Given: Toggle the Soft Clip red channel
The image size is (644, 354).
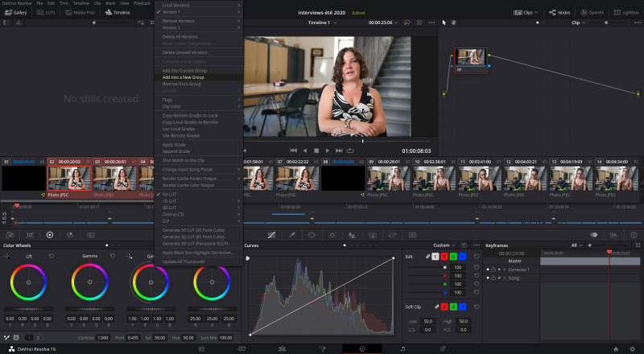Looking at the screenshot, I should (444, 307).
